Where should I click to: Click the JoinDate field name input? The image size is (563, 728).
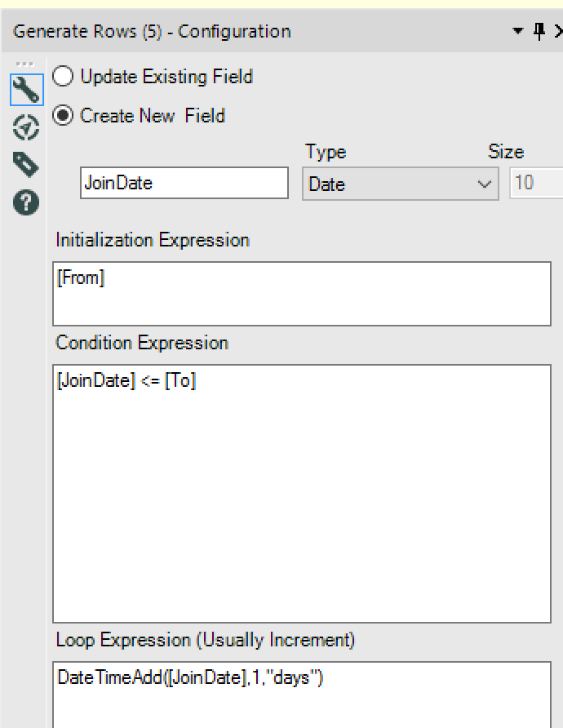pos(184,183)
